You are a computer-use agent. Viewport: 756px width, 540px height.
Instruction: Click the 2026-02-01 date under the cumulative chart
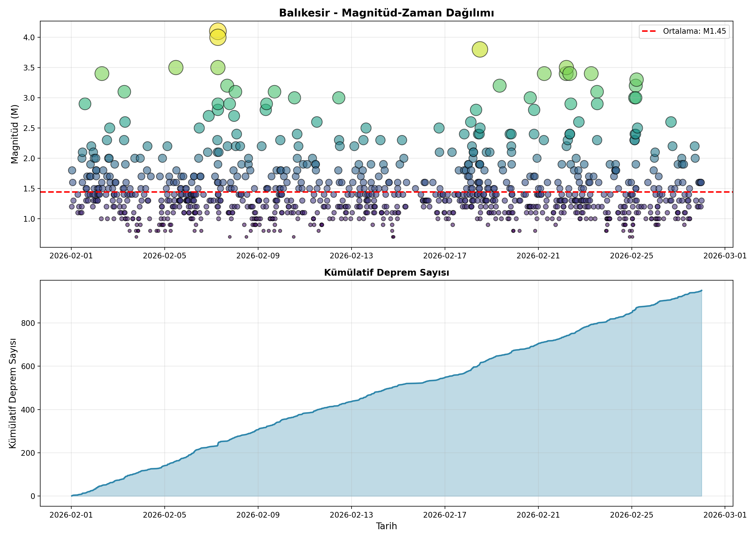tap(71, 515)
